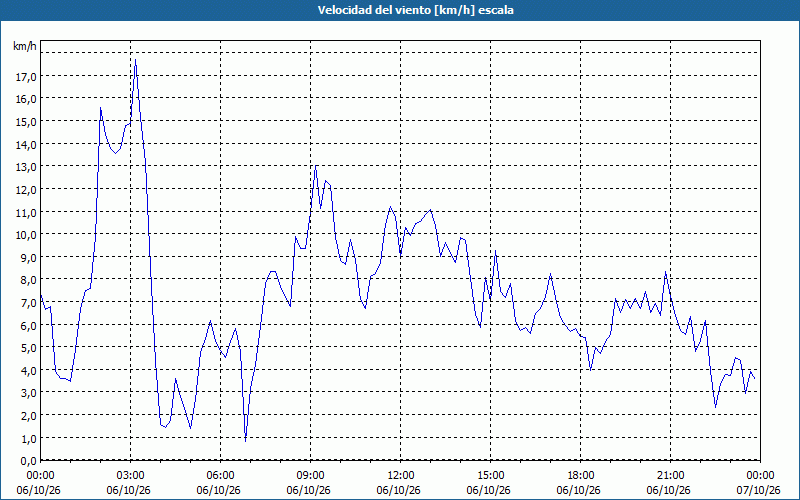
Task: Click the 06:00 time axis label
Action: click(x=220, y=476)
